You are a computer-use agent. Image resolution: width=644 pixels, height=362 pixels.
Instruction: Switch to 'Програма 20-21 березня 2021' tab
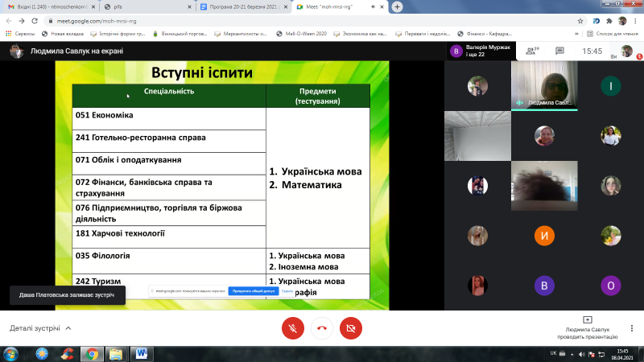click(x=244, y=7)
